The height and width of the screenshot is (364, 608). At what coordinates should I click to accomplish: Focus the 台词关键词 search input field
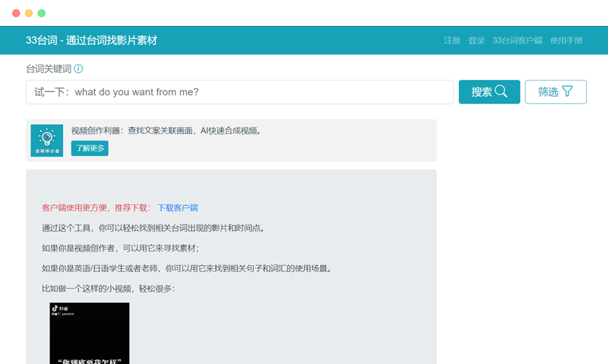239,92
